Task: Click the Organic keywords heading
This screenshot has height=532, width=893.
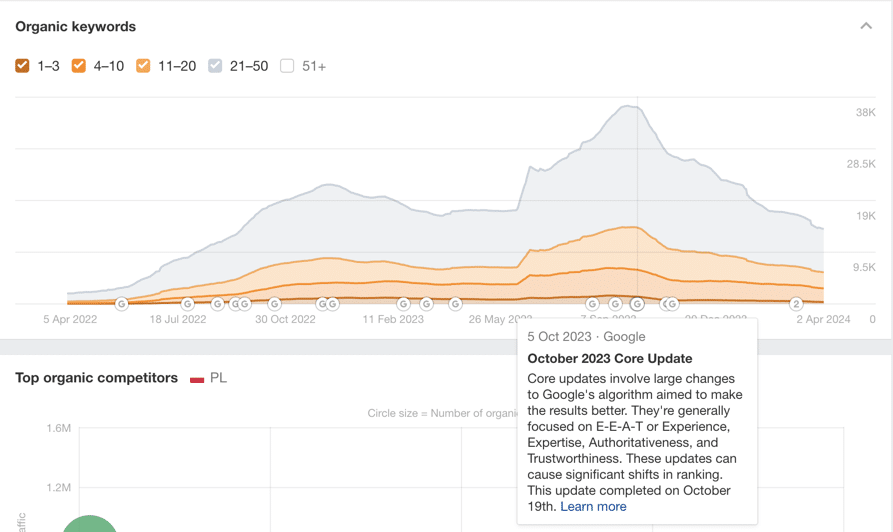Action: tap(75, 26)
